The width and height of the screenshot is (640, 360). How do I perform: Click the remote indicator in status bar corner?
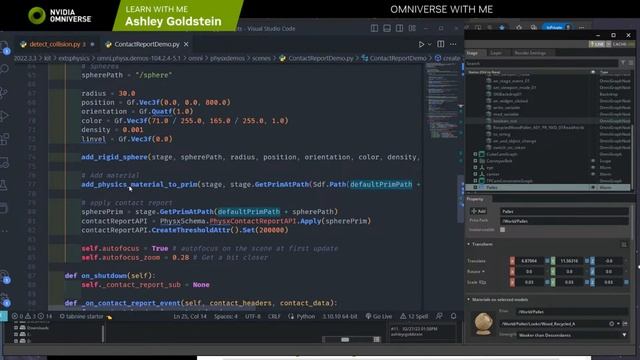point(4,316)
